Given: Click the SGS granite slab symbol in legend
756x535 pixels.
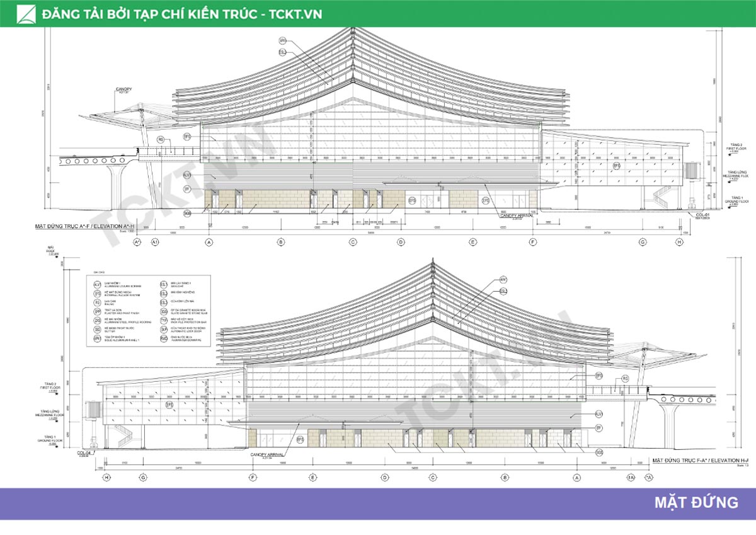Looking at the screenshot, I should pyautogui.click(x=164, y=311).
